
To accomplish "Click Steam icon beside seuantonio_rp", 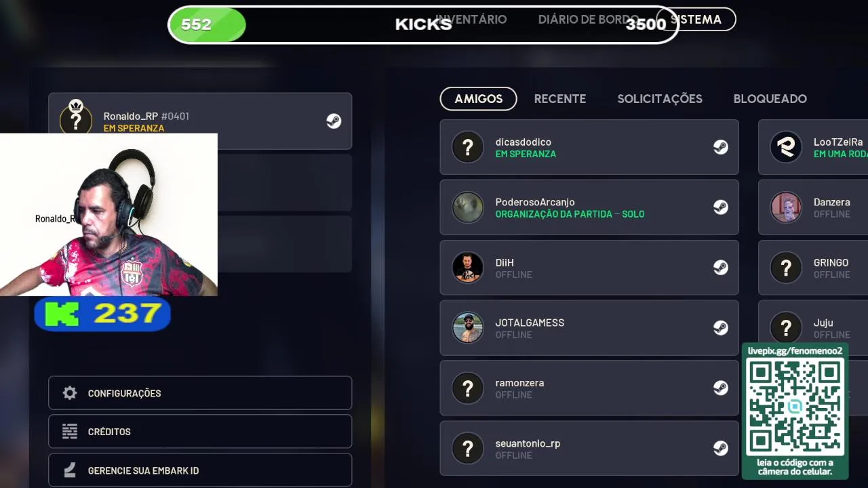I will (720, 448).
